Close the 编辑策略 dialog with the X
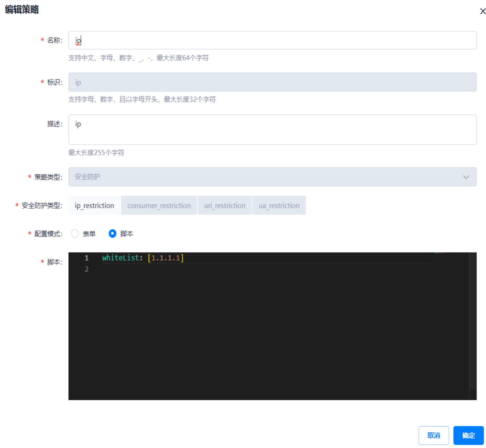The width and height of the screenshot is (486, 448). [x=482, y=11]
